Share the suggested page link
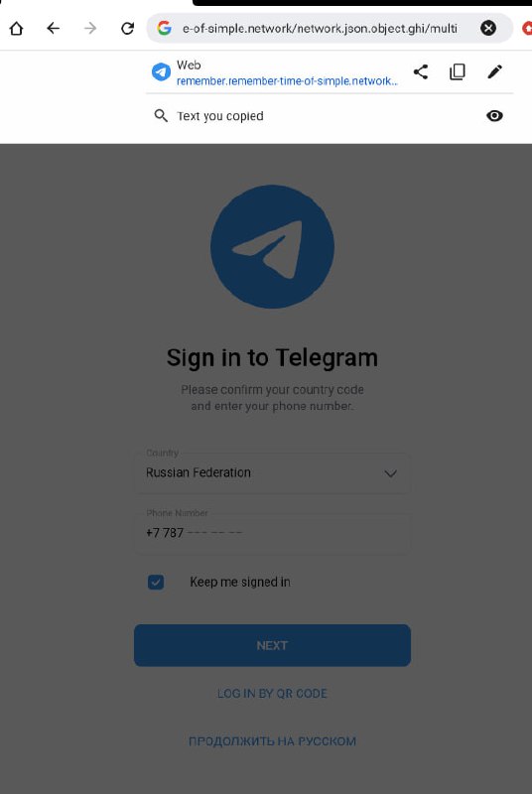532x794 pixels. click(421, 71)
